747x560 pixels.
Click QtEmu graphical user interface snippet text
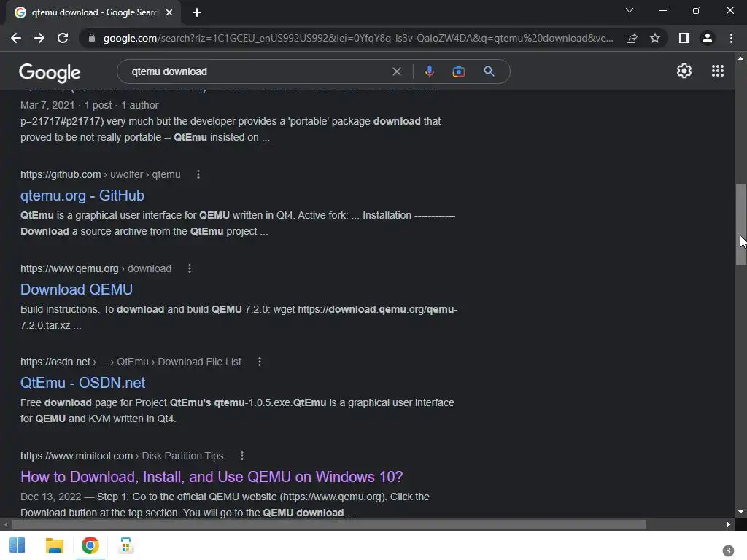point(238,223)
